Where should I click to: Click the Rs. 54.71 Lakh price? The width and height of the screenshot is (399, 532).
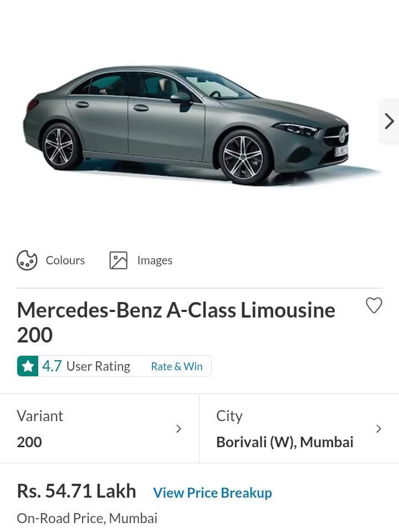76,491
